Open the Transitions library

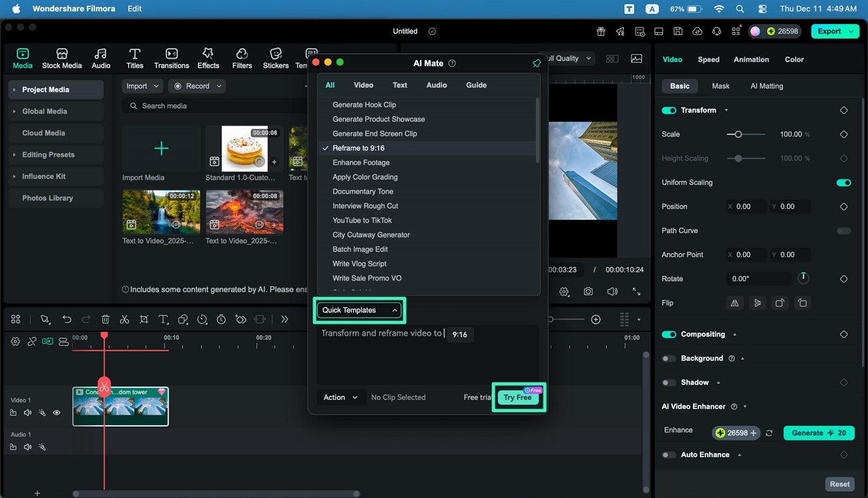(172, 59)
